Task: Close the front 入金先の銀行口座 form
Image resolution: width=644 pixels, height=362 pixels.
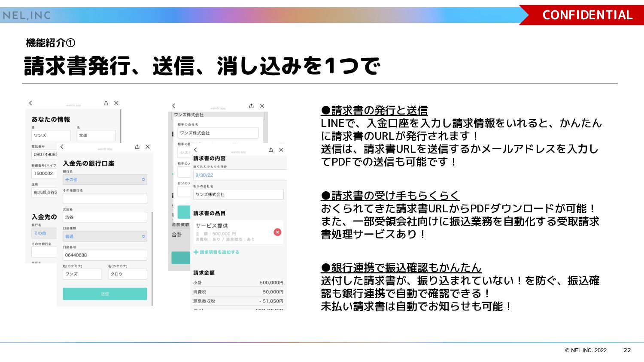Action: tap(148, 147)
